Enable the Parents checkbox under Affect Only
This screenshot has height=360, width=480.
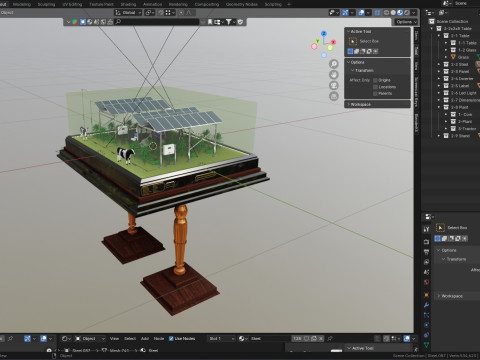[375, 93]
